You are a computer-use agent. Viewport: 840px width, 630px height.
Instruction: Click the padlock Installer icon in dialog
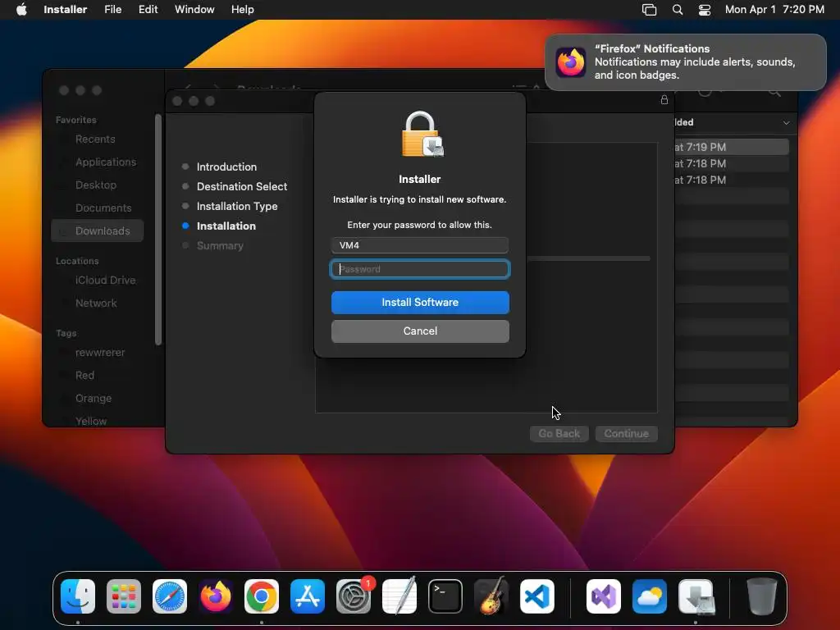422,134
